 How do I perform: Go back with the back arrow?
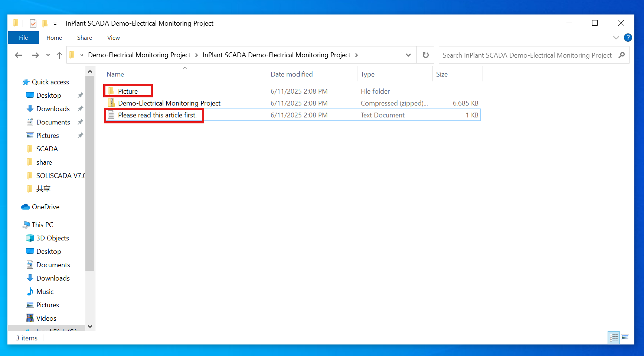[x=18, y=55]
